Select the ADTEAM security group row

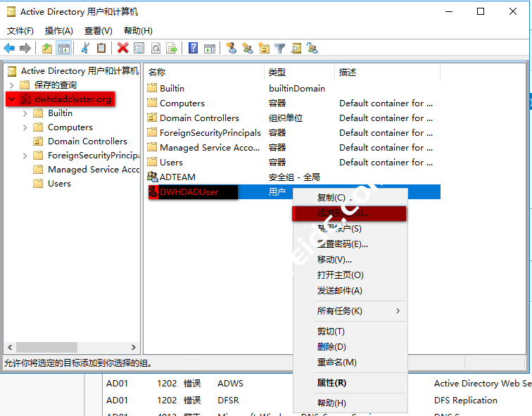click(177, 177)
